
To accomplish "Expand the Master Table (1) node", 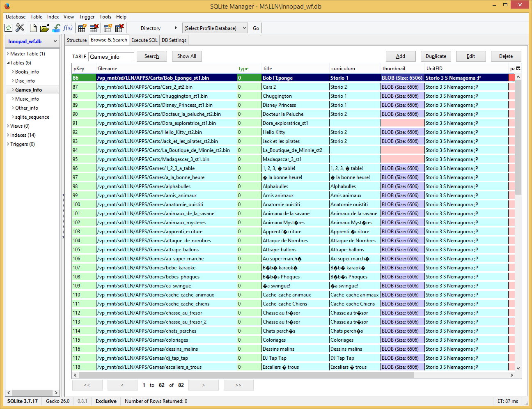I will tap(8, 54).
